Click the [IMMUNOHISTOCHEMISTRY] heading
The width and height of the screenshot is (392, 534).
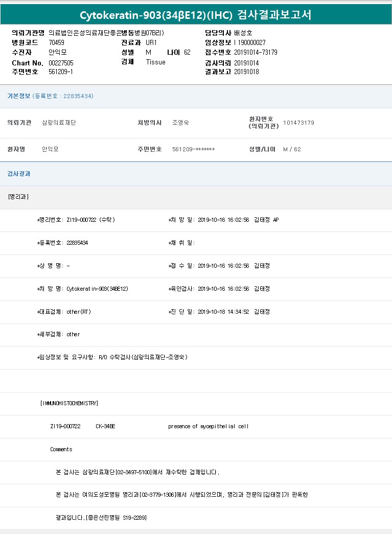69,403
